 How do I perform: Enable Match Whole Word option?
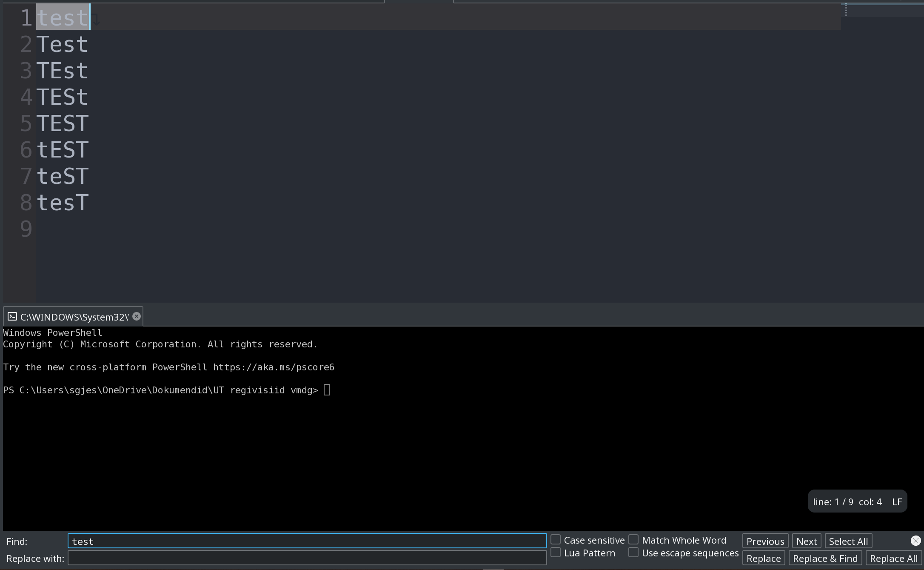pyautogui.click(x=633, y=539)
